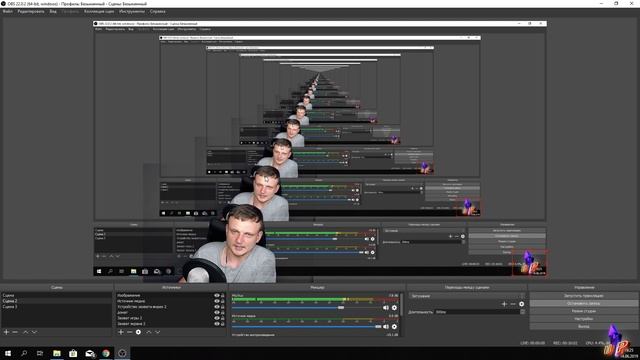Open Источник медиа mixer settings gear
Image resolution: width=640 pixels, height=360 pixels.
394,327
